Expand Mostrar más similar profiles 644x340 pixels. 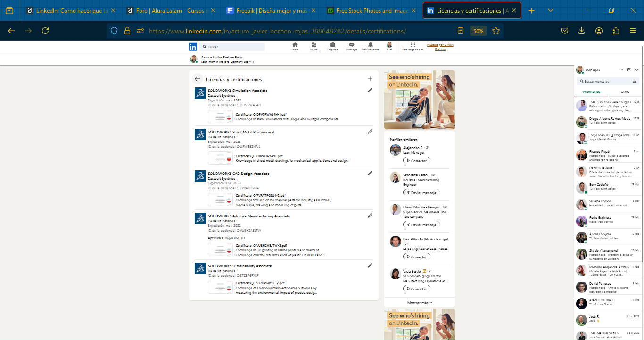point(420,303)
